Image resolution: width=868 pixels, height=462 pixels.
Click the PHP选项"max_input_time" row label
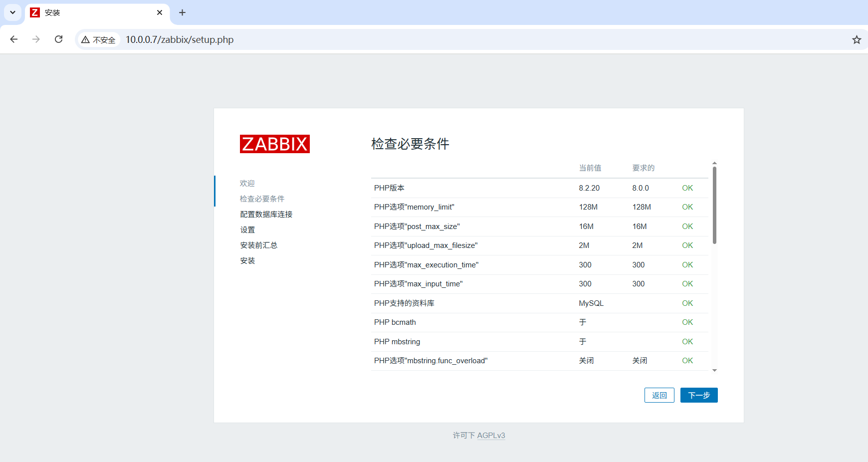point(419,284)
